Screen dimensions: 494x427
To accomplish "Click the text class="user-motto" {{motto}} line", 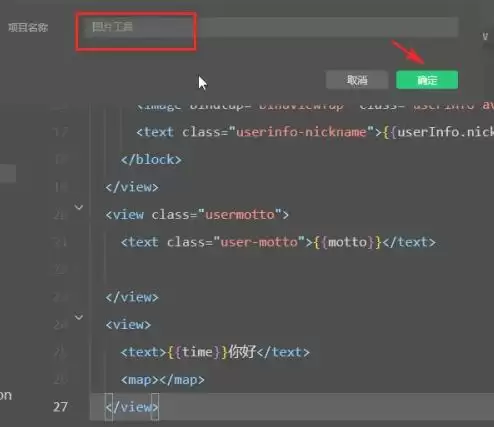I will pyautogui.click(x=278, y=242).
